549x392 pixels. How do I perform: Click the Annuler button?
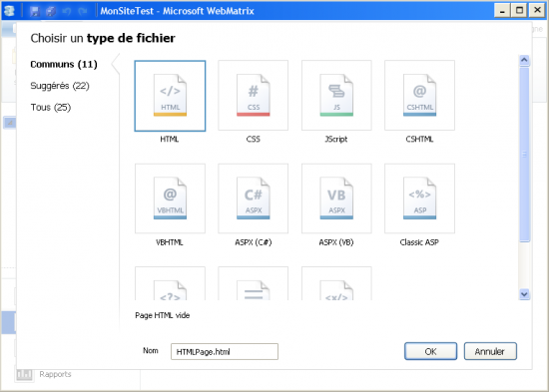(x=490, y=351)
